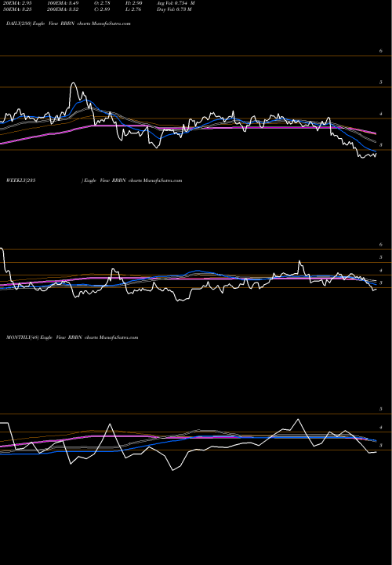
Task: Click the weekly chart spike near 5
Action: tap(299, 261)
